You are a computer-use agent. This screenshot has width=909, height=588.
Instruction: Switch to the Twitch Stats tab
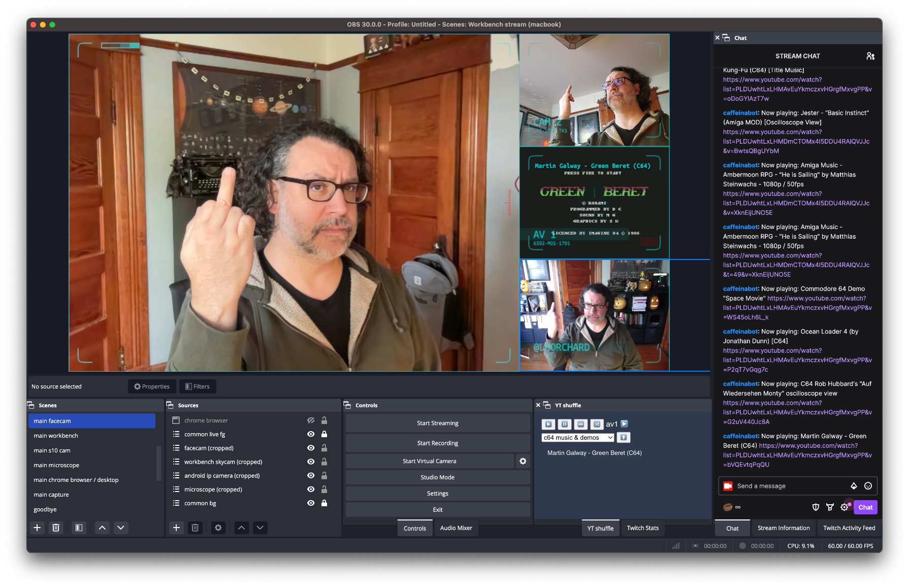(x=642, y=528)
